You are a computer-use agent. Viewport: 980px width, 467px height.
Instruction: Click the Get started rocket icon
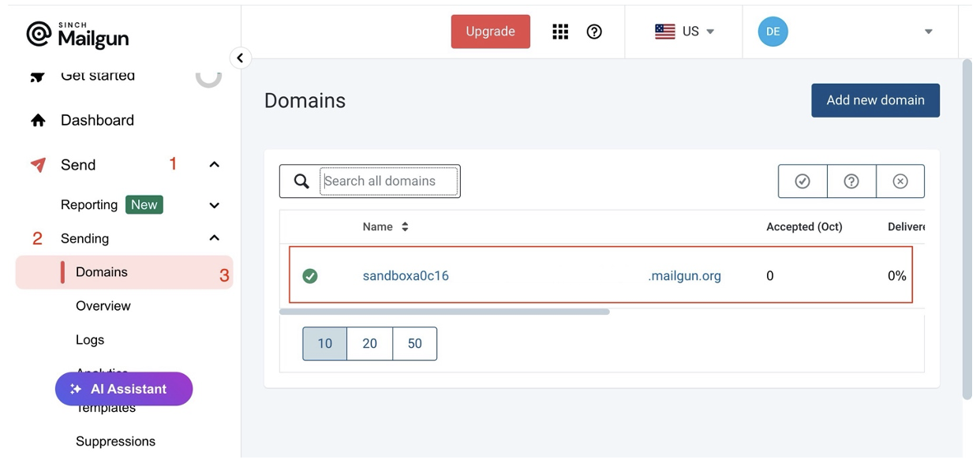coord(38,77)
